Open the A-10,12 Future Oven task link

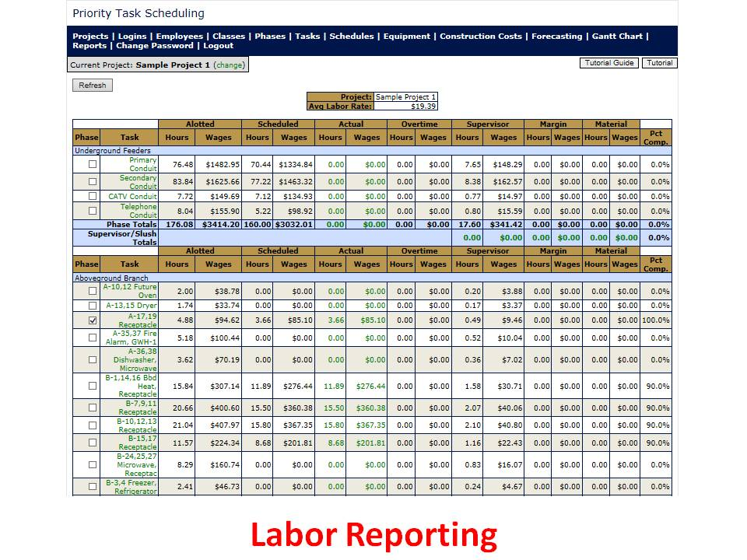click(x=130, y=291)
